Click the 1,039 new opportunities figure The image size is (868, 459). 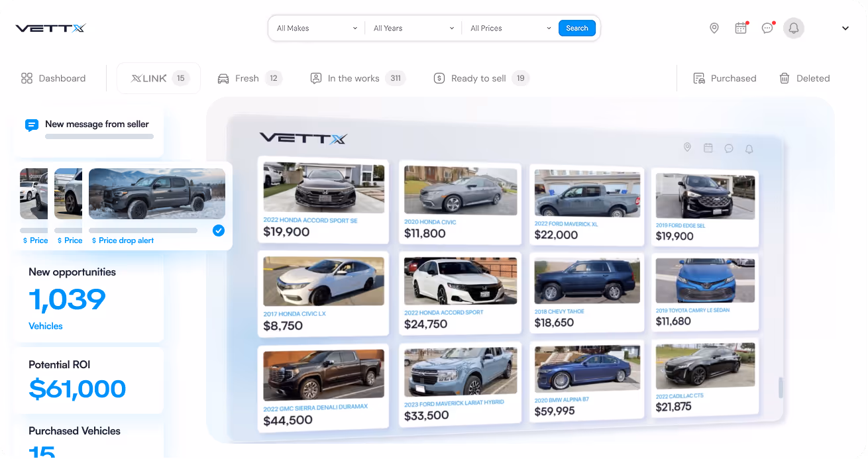click(67, 300)
